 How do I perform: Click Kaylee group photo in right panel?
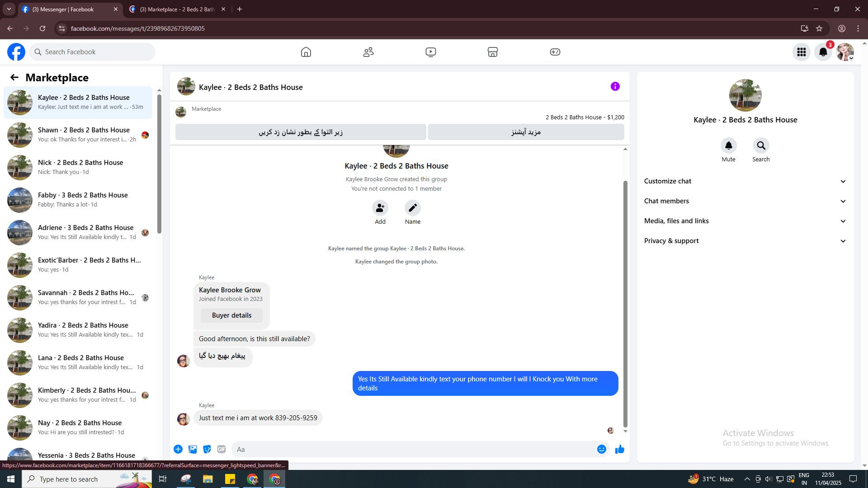[745, 95]
